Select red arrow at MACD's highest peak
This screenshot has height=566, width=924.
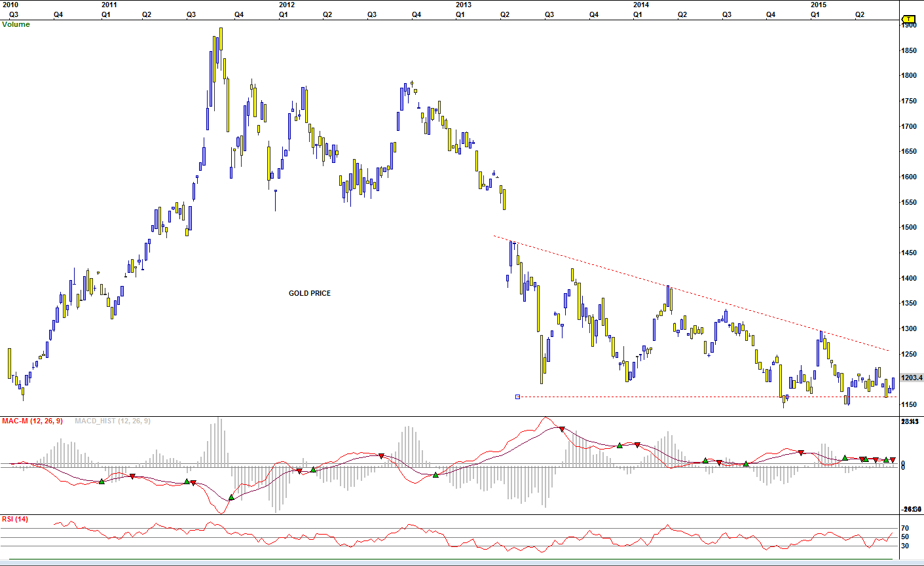coord(562,429)
